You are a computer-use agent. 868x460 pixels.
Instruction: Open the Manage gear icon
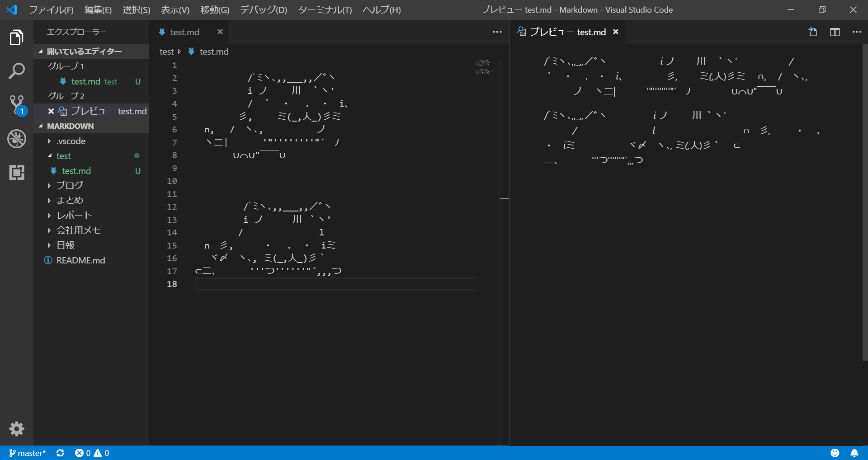17,428
